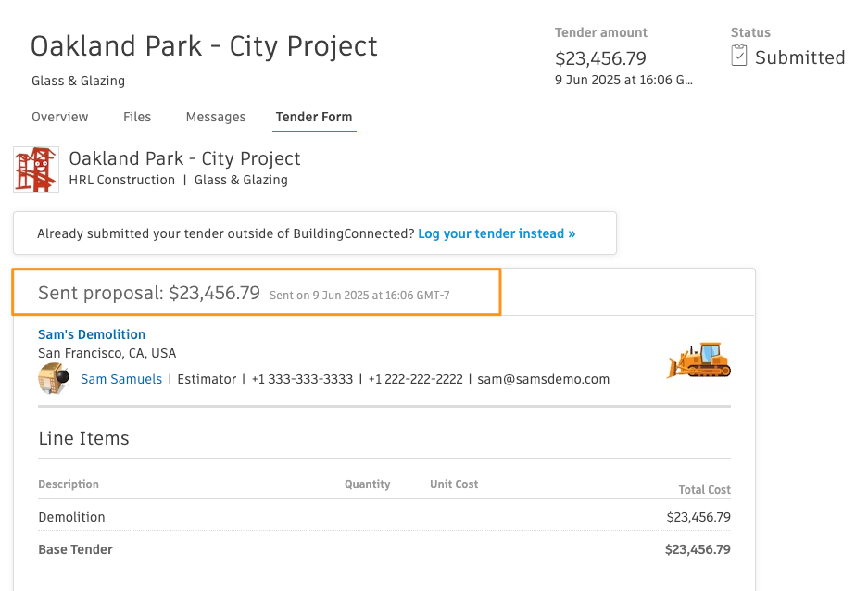Screen dimensions: 868x591
Task: Click the Base Tender row label
Action: (75, 549)
